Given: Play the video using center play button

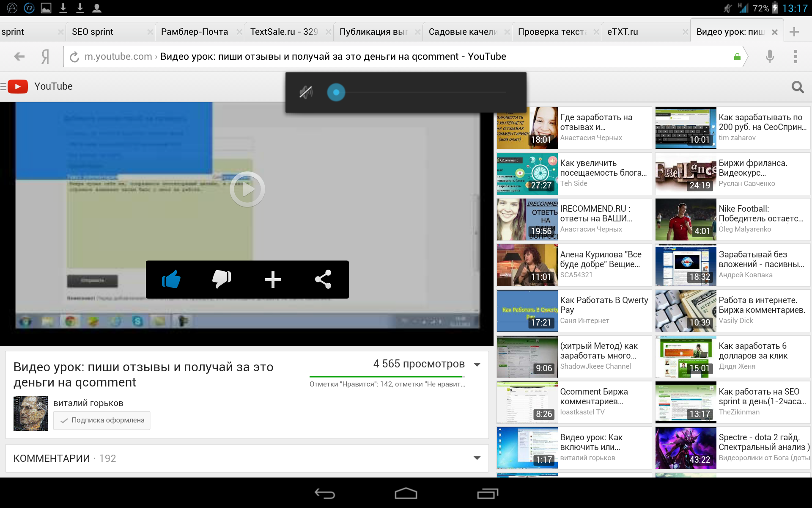Looking at the screenshot, I should [x=247, y=189].
